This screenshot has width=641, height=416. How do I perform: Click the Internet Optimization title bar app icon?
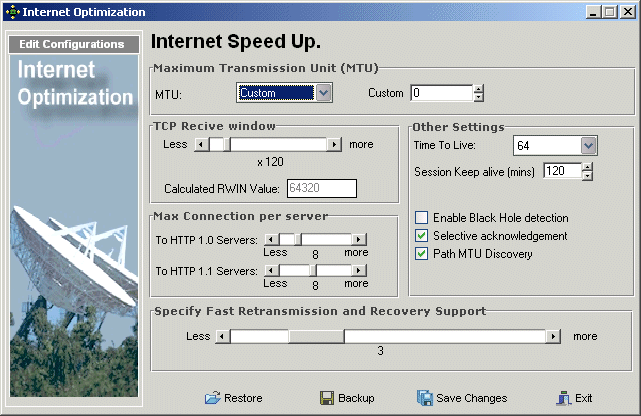tap(13, 12)
